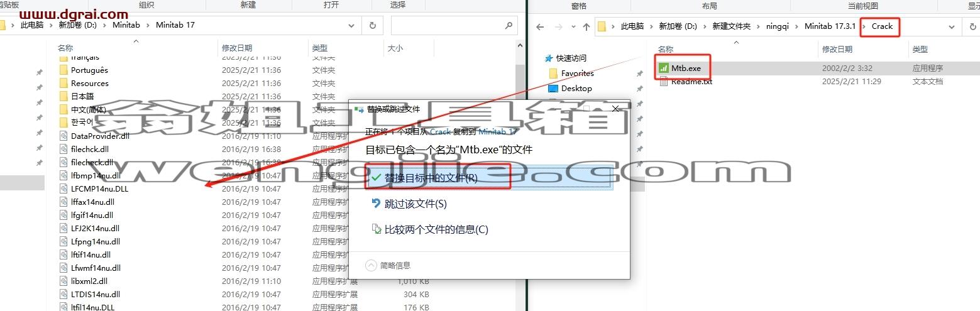Screen dimensions: 980x311
Task: Open Favorites folder in the navigation pane
Action: click(577, 74)
